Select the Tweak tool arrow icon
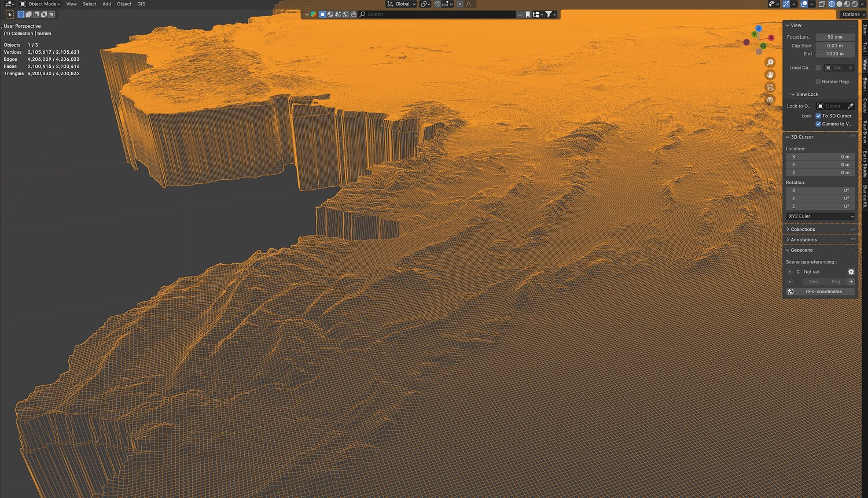This screenshot has width=868, height=498. coord(10,14)
